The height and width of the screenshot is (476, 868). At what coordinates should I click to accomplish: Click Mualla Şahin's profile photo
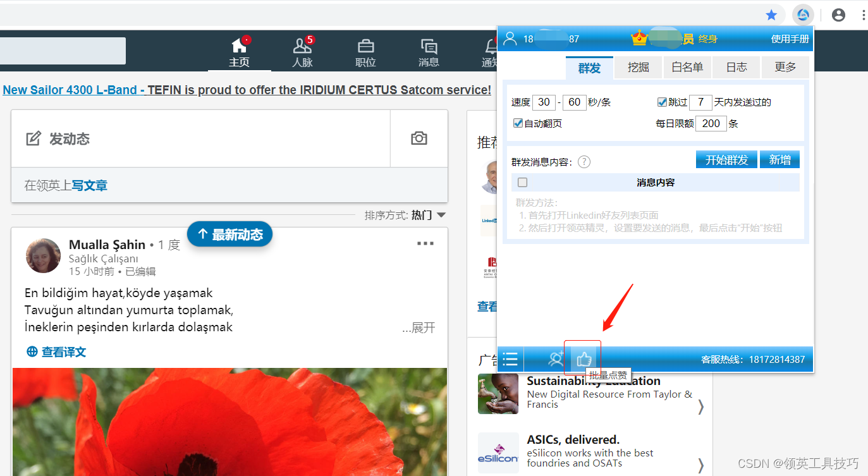pyautogui.click(x=43, y=256)
